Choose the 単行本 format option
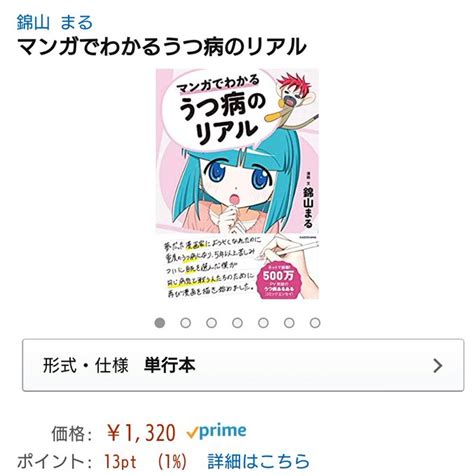The height and width of the screenshot is (476, 474). (170, 365)
